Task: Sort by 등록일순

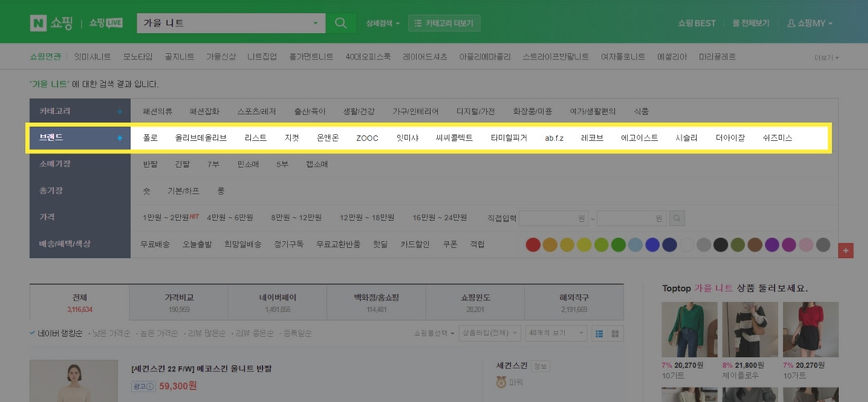Action: click(296, 334)
